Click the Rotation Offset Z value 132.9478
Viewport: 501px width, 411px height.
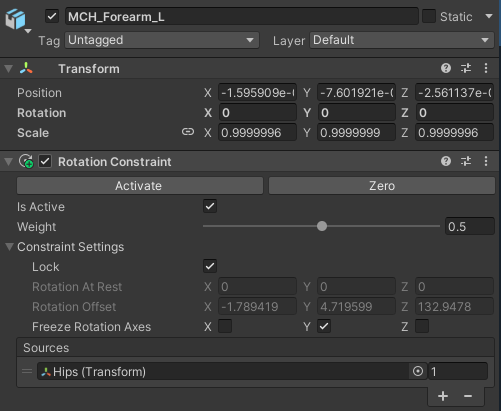[x=454, y=307]
